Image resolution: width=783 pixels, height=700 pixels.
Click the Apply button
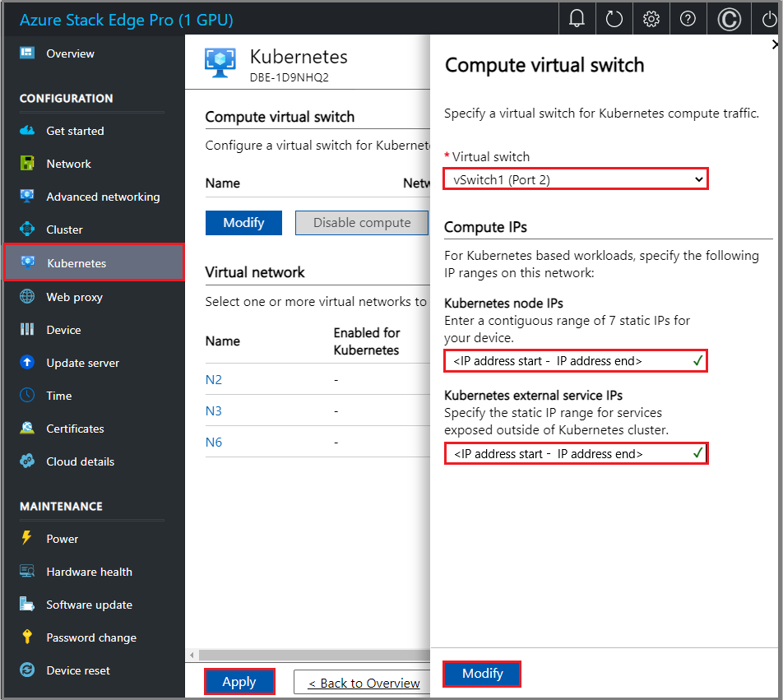pos(239,682)
